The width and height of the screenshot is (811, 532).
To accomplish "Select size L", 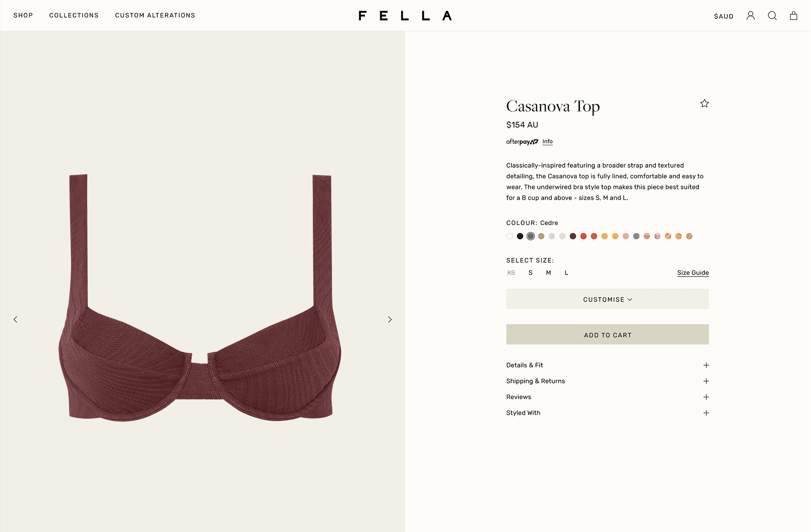I will (x=566, y=273).
